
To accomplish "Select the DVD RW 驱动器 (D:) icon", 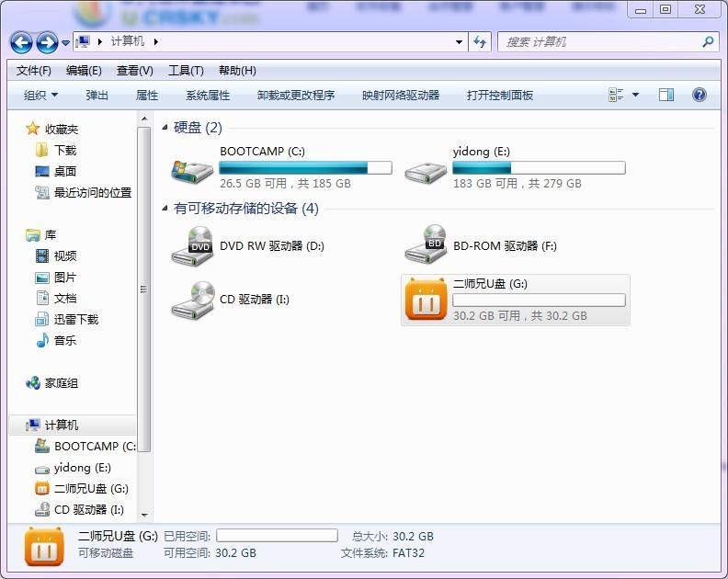I will (x=193, y=246).
